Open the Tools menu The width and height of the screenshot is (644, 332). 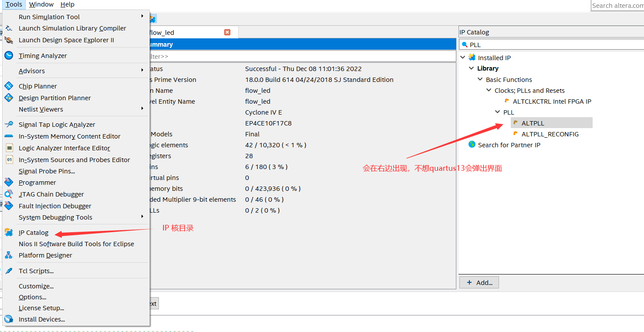tap(14, 4)
